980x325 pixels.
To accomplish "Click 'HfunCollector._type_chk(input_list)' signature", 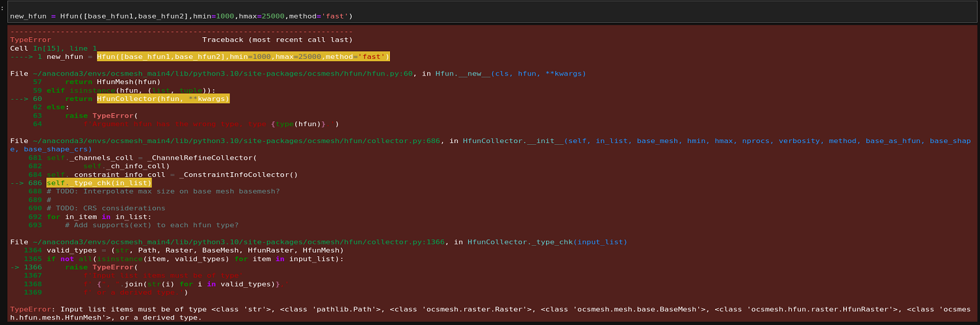I will [x=547, y=242].
